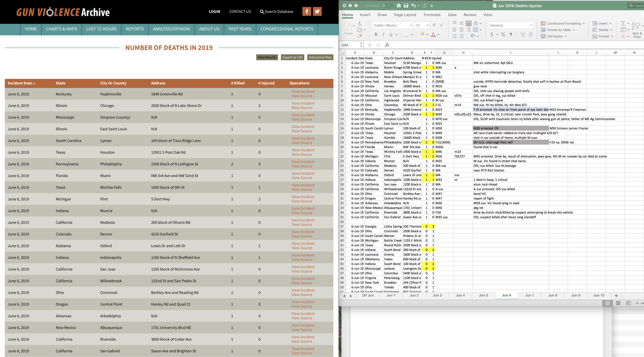Click the Export as CSV button
The width and height of the screenshot is (644, 357).
point(292,57)
